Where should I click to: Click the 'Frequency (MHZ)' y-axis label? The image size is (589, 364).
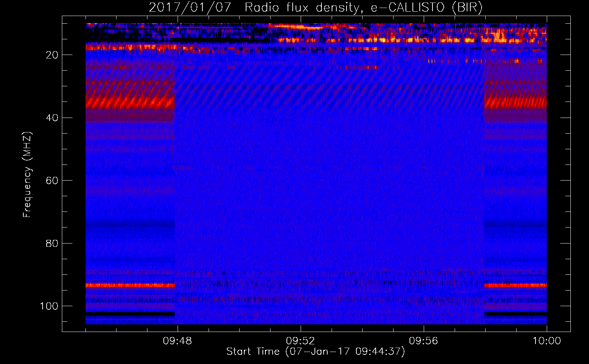tap(27, 175)
